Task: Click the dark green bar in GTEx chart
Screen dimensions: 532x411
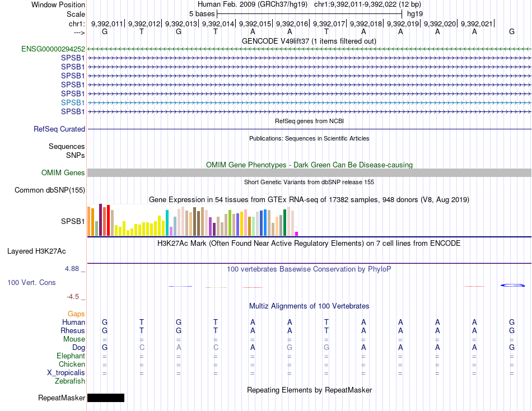Action: click(x=284, y=223)
